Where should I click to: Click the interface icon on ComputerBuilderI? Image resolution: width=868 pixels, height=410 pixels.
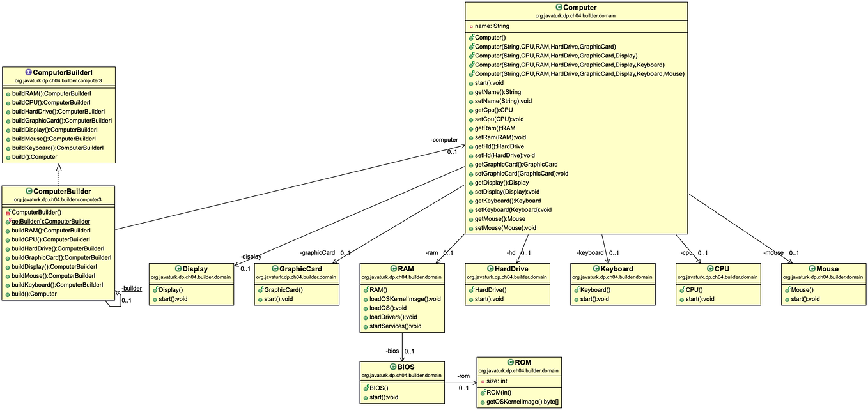(x=27, y=72)
